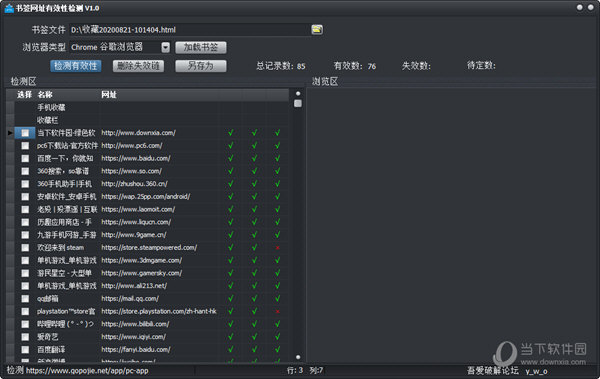
Task: Tick checkbox for fanyi.baidu.com row
Action: (25, 350)
